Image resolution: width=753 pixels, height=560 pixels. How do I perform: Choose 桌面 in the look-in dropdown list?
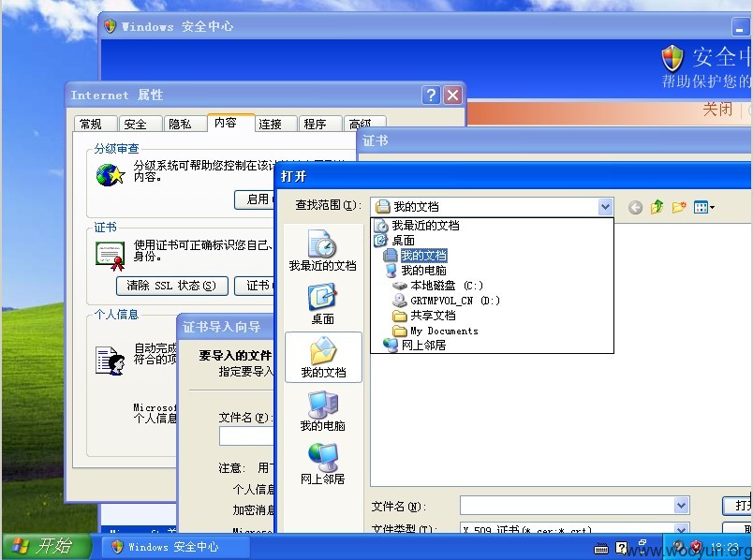coord(394,240)
